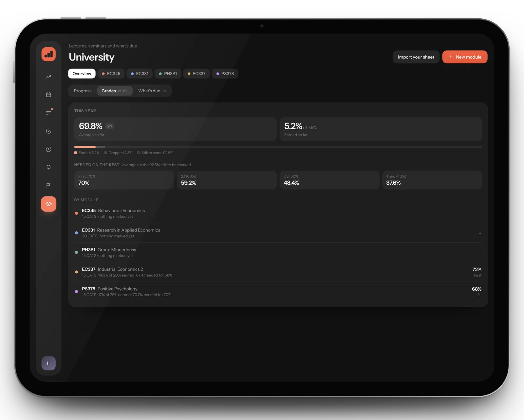
Task: Click the First (70%) target card
Action: (x=124, y=180)
